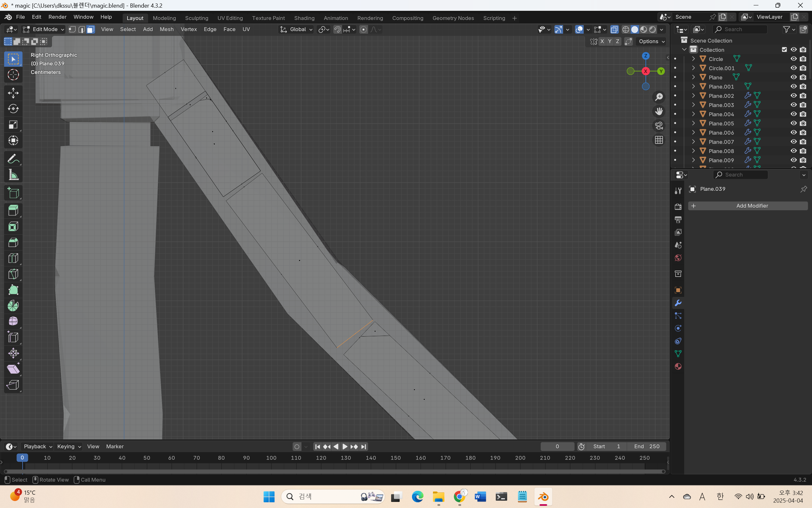Select the Measure tool
This screenshot has height=508, width=812.
(13, 175)
